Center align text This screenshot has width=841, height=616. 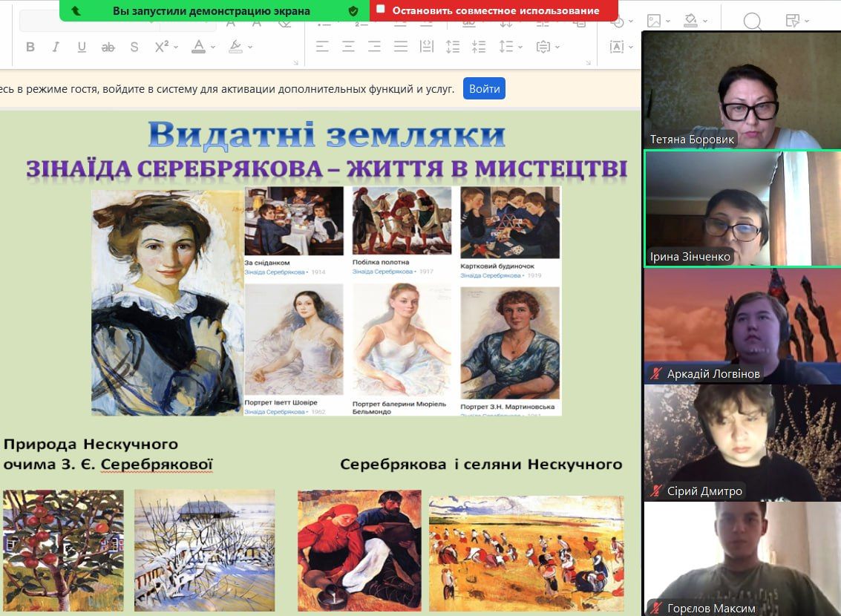coord(349,47)
